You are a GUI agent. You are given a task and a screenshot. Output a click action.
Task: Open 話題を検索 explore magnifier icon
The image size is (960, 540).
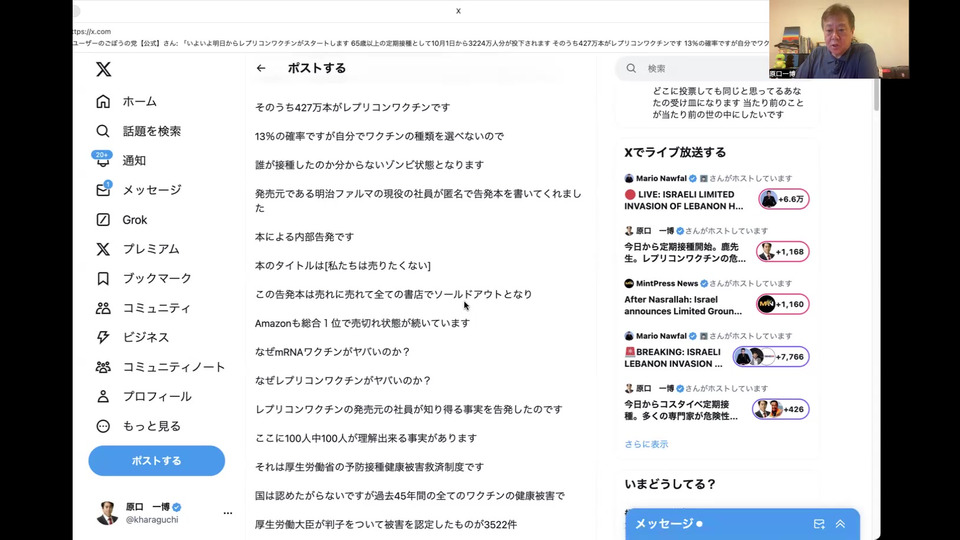(103, 131)
